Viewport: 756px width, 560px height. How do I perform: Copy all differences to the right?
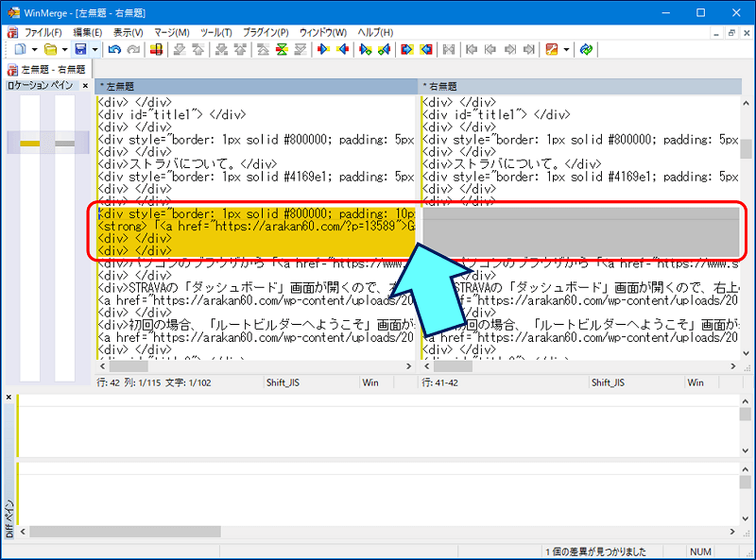pyautogui.click(x=407, y=49)
